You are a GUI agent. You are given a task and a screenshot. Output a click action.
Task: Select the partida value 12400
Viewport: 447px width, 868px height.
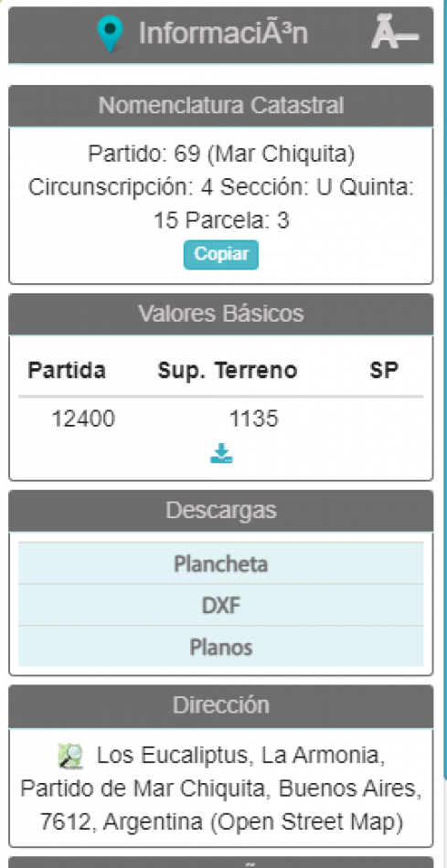click(x=83, y=419)
